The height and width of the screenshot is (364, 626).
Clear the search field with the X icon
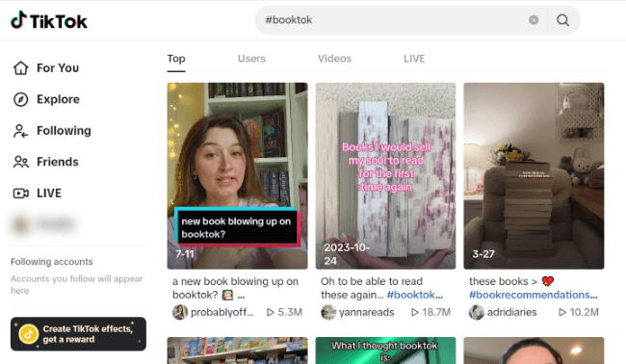(x=534, y=20)
